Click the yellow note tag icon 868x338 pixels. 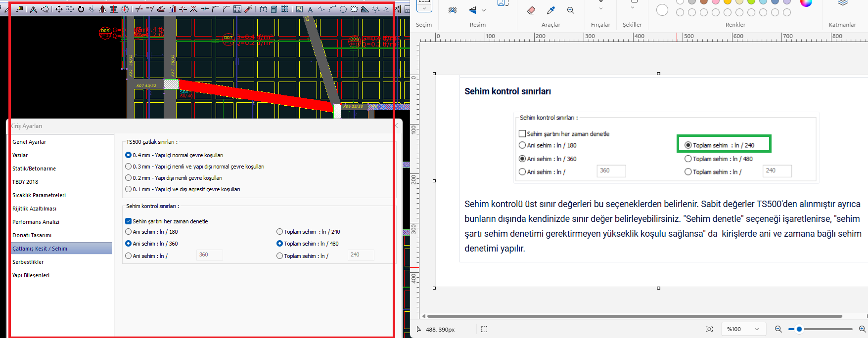pyautogui.click(x=19, y=9)
